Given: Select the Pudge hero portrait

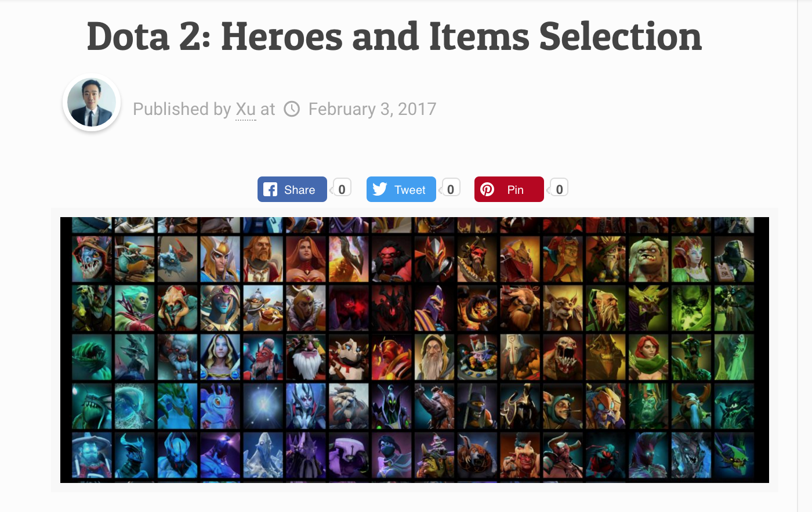Looking at the screenshot, I should point(648,259).
